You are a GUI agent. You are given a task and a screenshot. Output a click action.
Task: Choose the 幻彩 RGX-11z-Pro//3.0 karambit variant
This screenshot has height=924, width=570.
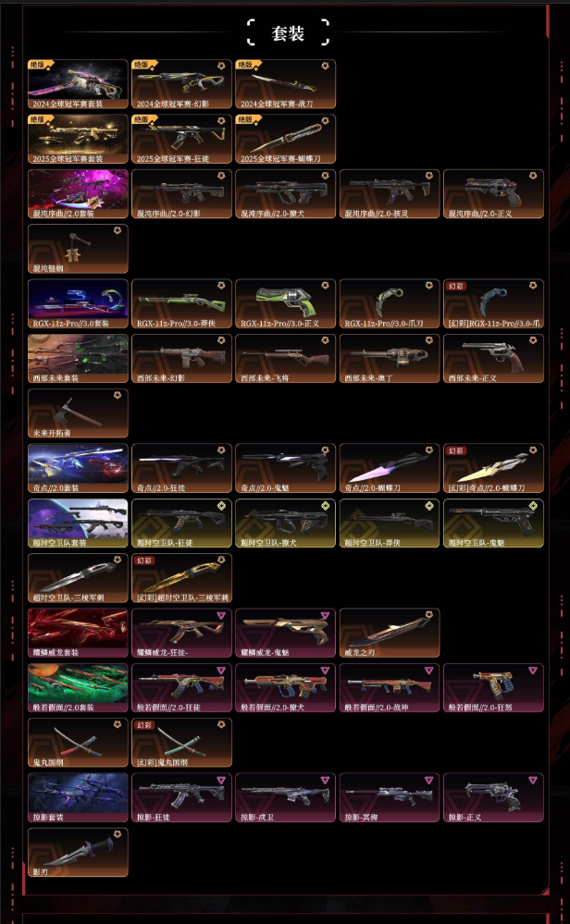pos(493,303)
